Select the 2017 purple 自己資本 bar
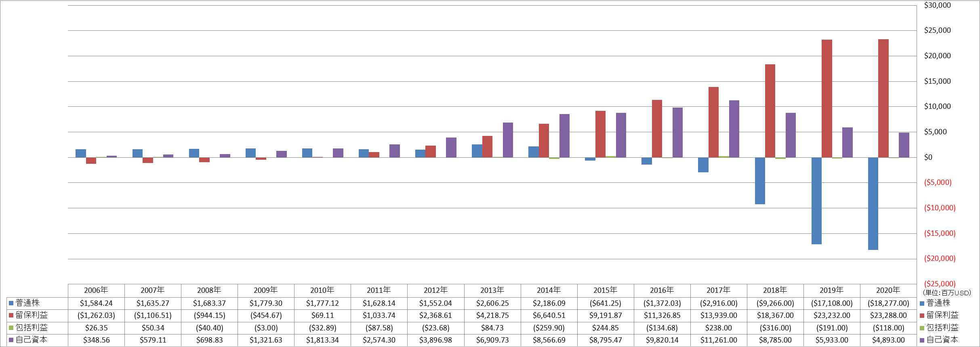 pyautogui.click(x=734, y=129)
